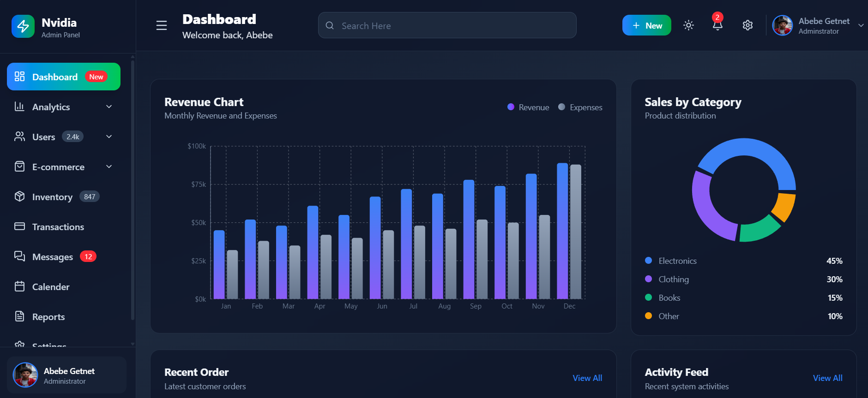Click the Welcome back, Abebe text
Image resolution: width=868 pixels, height=398 pixels.
(x=227, y=35)
